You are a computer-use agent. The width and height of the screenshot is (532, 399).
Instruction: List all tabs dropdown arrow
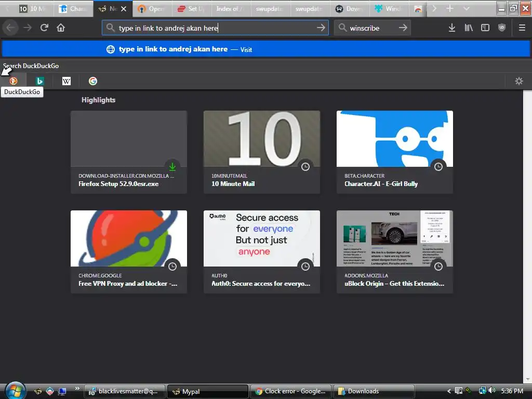coord(466,8)
